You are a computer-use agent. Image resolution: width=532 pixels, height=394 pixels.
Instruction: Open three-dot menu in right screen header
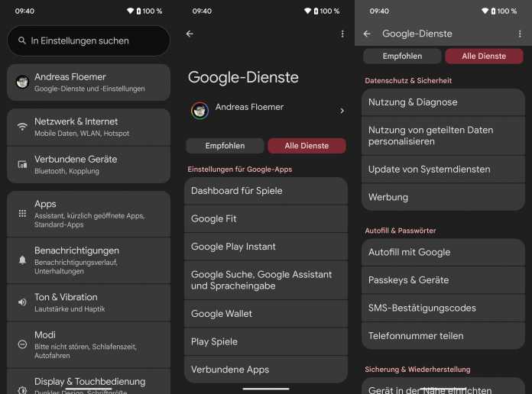pyautogui.click(x=520, y=34)
